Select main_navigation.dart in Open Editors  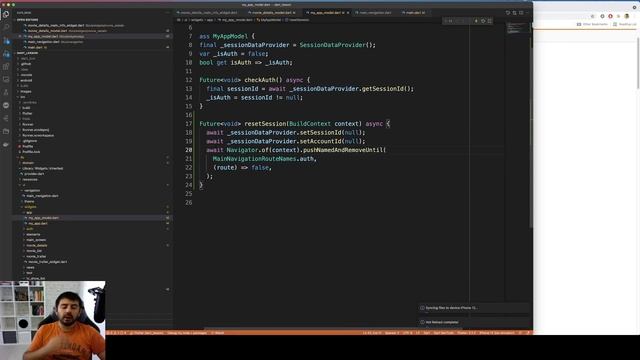pos(43,42)
